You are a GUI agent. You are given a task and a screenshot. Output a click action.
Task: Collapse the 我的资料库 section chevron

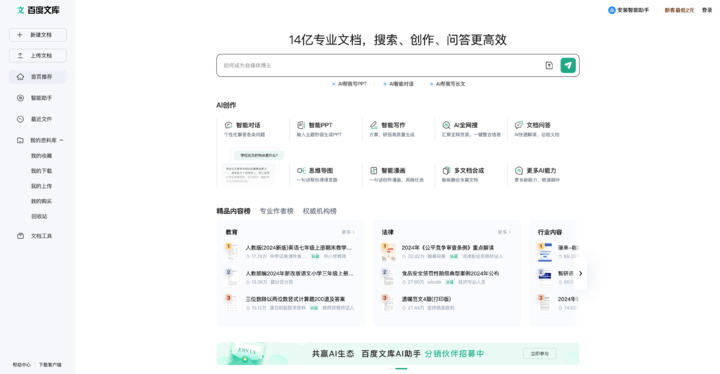pyautogui.click(x=62, y=140)
